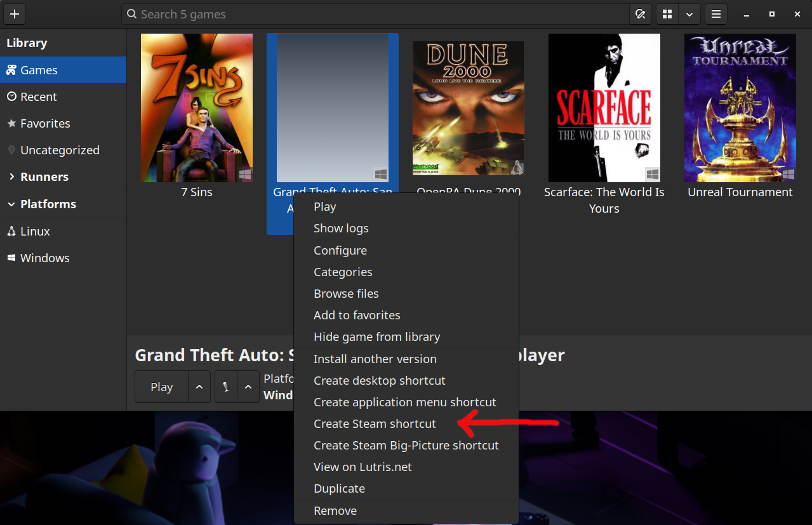Select the Windows platform filter
Screen dimensions: 812x525
(x=63, y=258)
